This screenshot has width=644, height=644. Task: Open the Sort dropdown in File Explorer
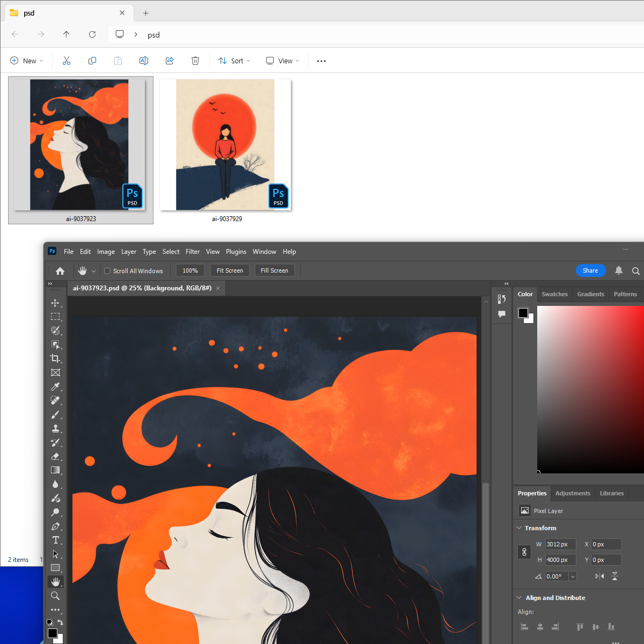[x=235, y=61]
